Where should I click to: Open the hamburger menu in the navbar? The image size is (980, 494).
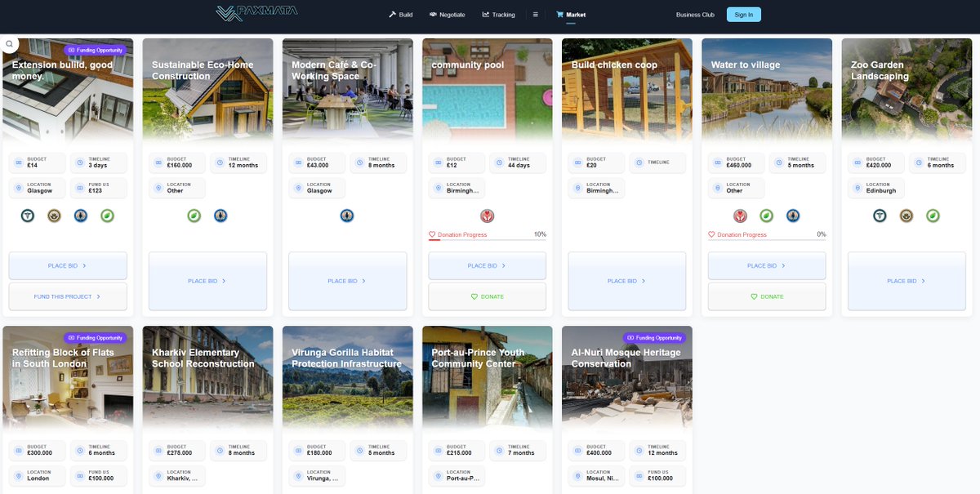pyautogui.click(x=536, y=15)
